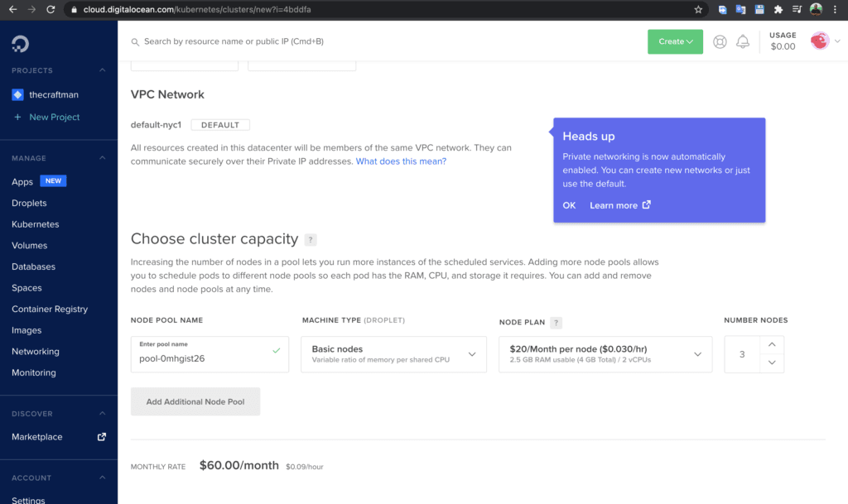Open the What does this mean? link

pyautogui.click(x=401, y=161)
